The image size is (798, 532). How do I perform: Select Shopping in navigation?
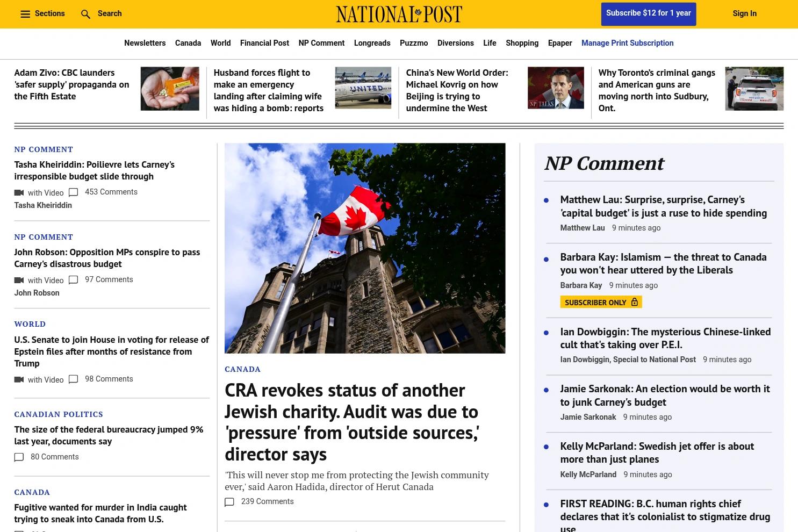click(522, 43)
